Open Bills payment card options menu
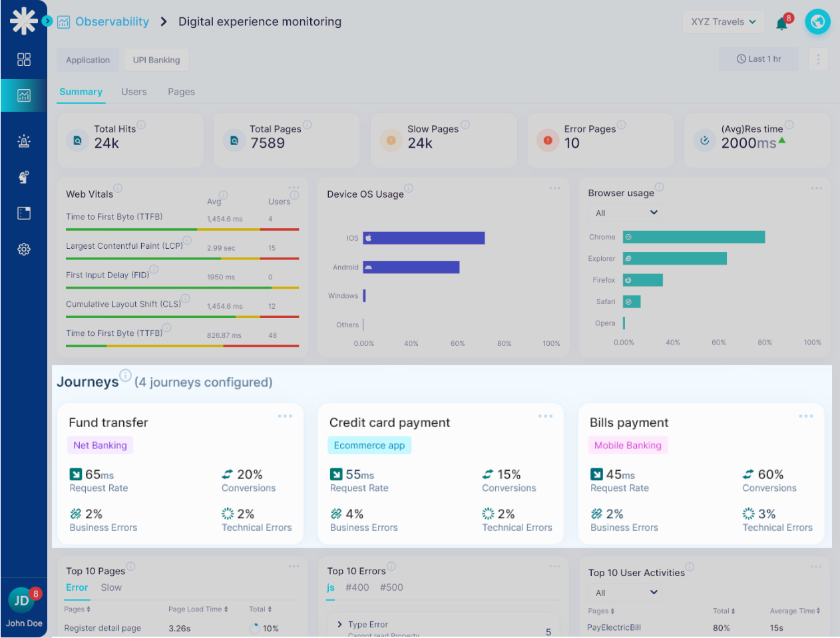The height and width of the screenshot is (638, 840). tap(805, 416)
